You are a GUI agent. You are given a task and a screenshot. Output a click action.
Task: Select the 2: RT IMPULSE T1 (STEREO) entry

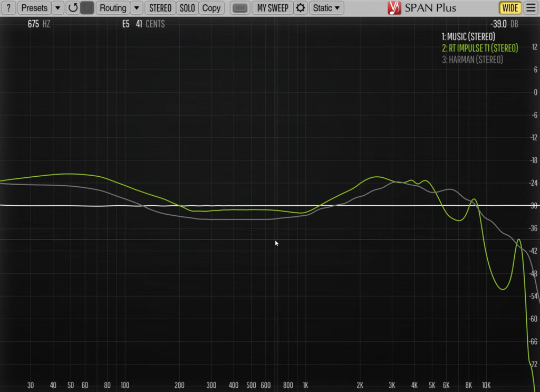480,48
